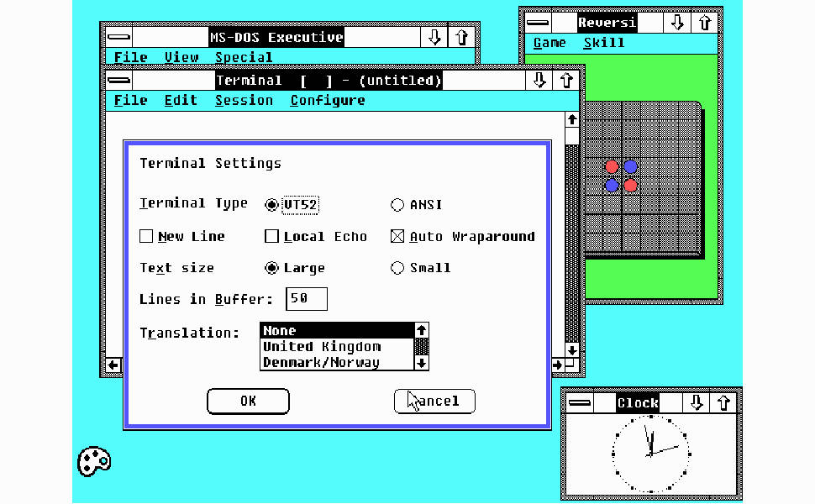Open the Special menu in MS-DOS Executive
The image size is (815, 504).
click(244, 58)
